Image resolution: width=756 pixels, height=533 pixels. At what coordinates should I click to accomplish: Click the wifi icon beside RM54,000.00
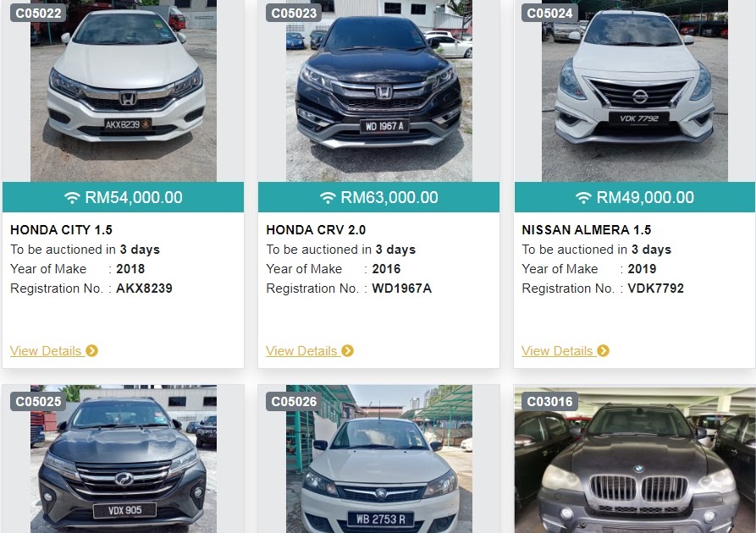tap(72, 198)
